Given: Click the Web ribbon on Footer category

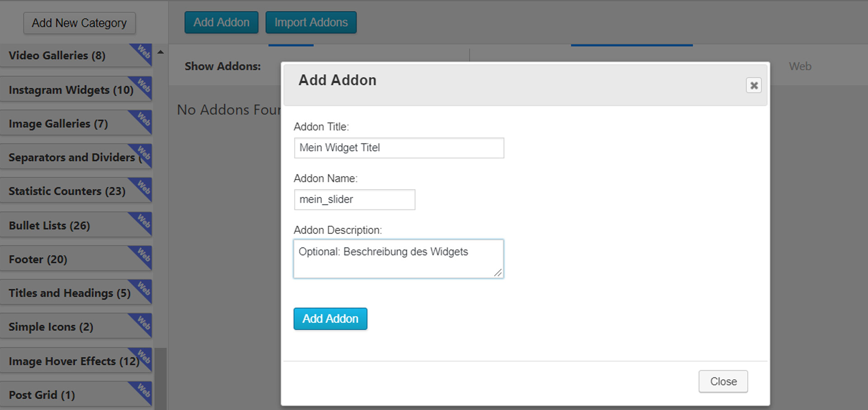Looking at the screenshot, I should pyautogui.click(x=142, y=255).
